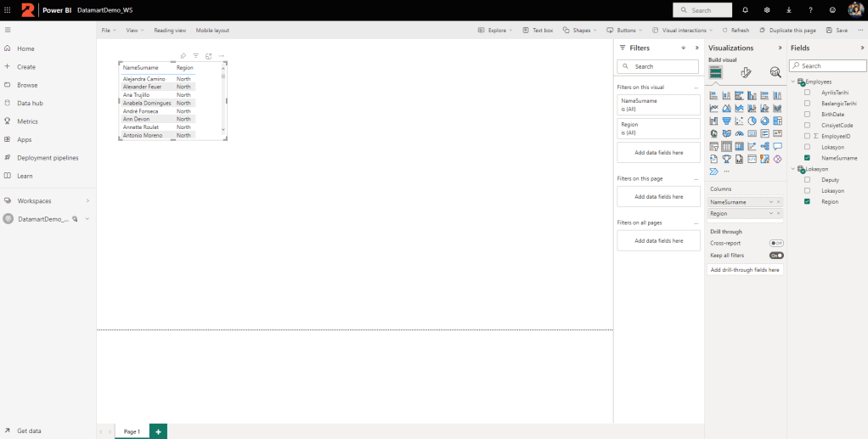The width and height of the screenshot is (868, 439).
Task: Check the BirthDate field checkbox
Action: [x=808, y=114]
